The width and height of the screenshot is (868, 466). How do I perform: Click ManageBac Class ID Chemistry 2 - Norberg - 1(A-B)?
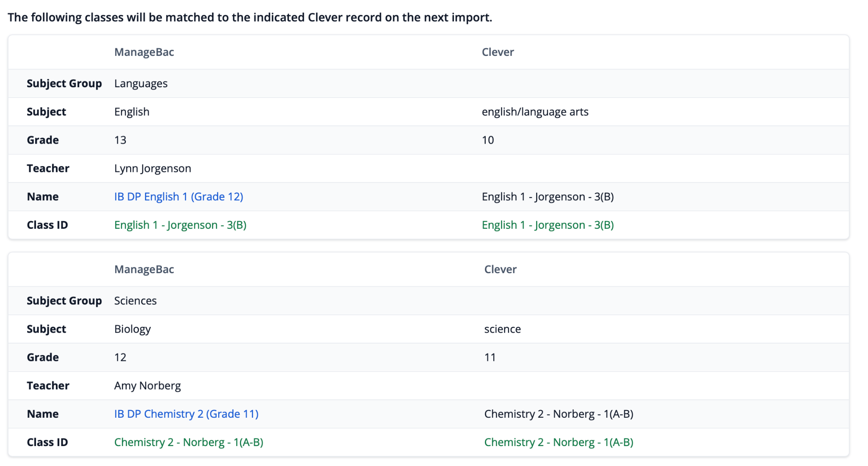click(x=189, y=442)
